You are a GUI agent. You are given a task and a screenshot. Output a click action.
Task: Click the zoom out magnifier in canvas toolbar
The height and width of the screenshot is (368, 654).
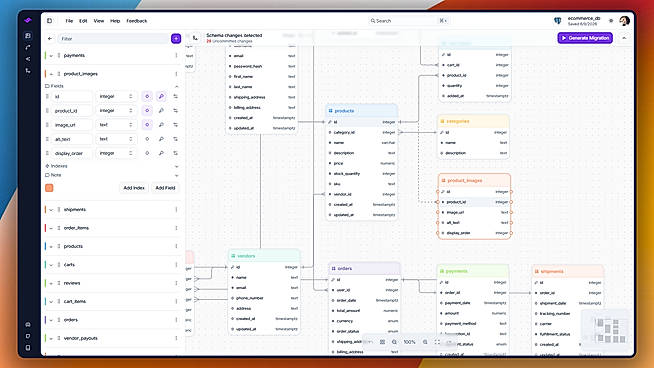(x=394, y=342)
